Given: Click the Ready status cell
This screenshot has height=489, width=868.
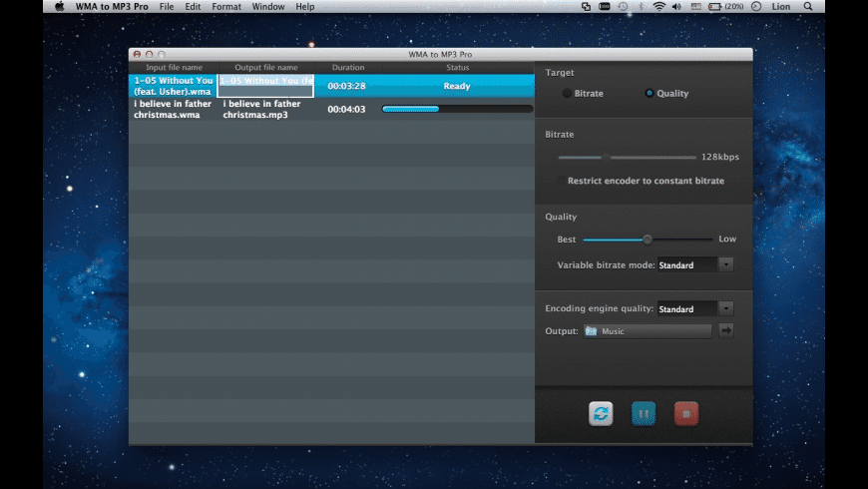Looking at the screenshot, I should tap(457, 86).
